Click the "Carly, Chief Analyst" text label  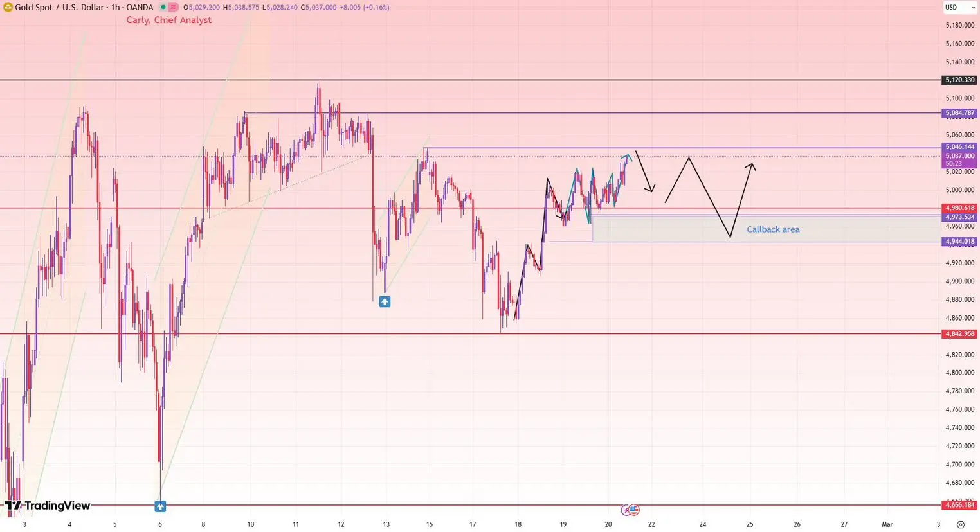[x=169, y=20]
